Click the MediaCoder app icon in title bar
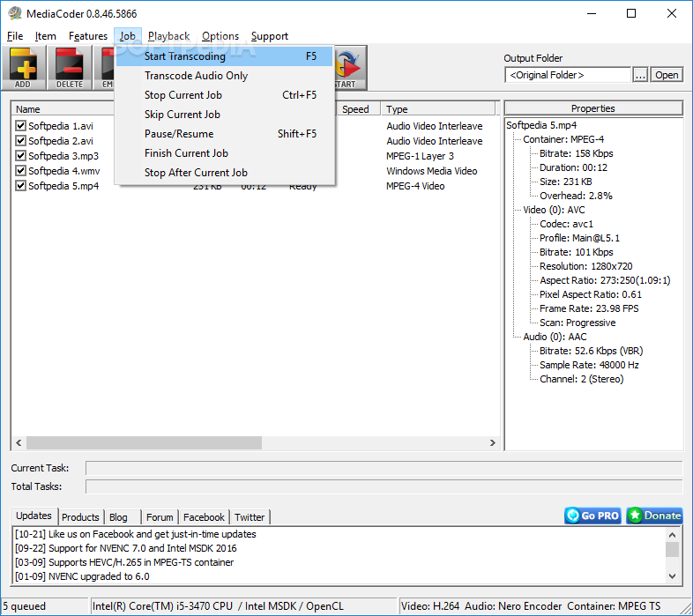The height and width of the screenshot is (616, 693). (15, 13)
